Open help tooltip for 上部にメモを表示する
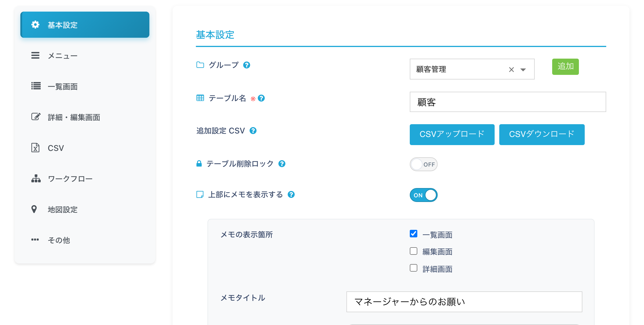644x325 pixels. pyautogui.click(x=291, y=194)
